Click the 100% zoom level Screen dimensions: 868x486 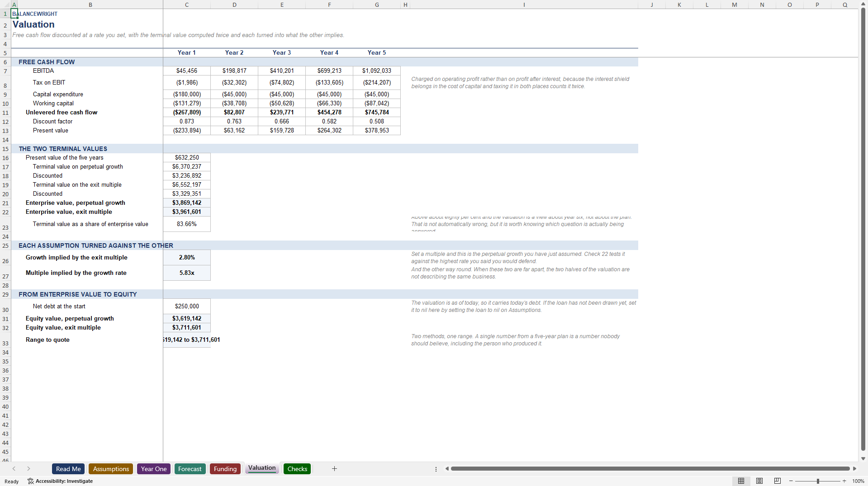coord(858,481)
